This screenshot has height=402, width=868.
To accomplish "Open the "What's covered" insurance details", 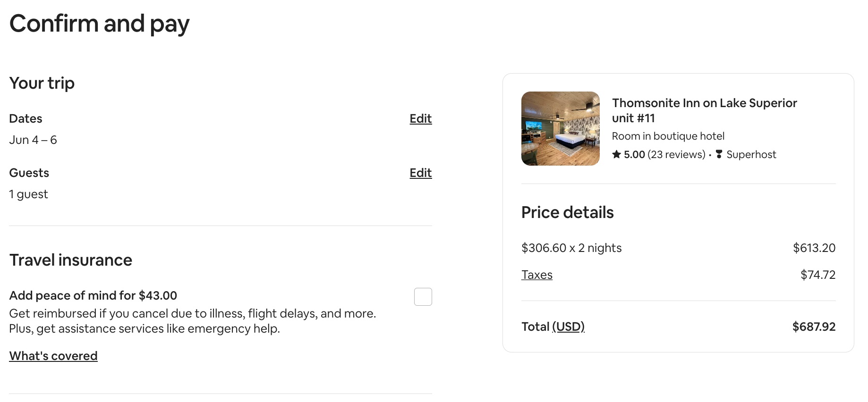I will point(53,356).
